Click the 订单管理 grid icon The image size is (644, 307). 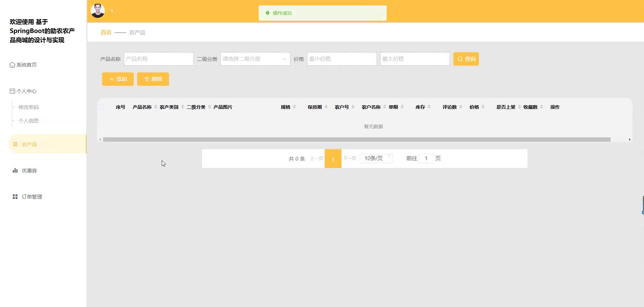(x=15, y=197)
